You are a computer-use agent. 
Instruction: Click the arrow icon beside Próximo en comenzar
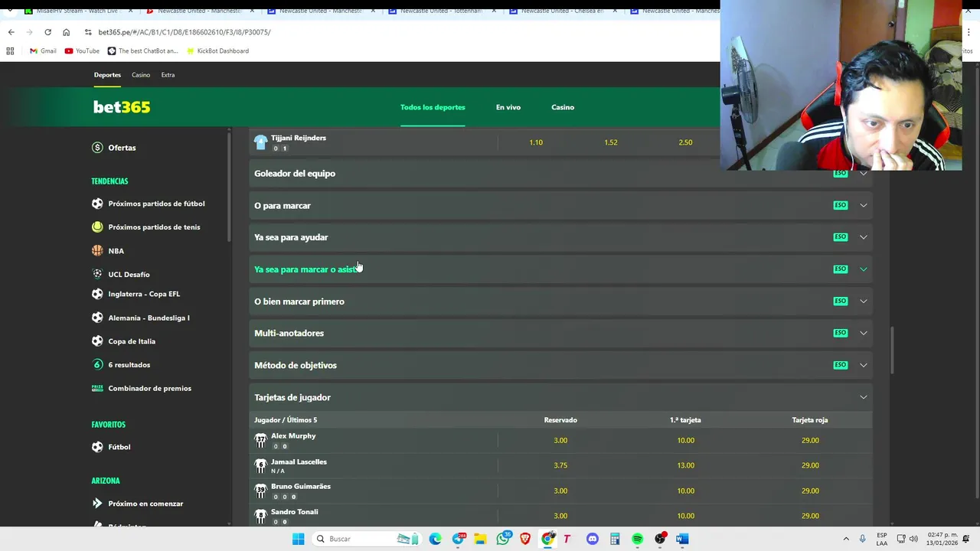tap(97, 504)
